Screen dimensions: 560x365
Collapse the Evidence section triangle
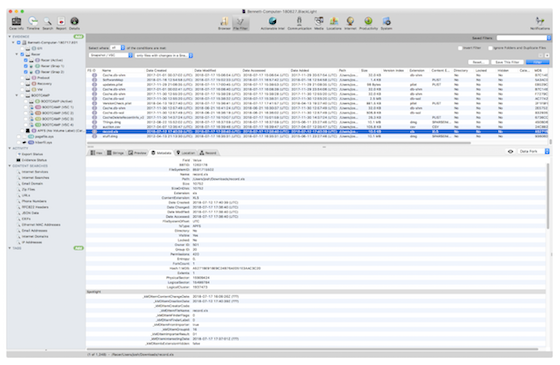coord(10,36)
